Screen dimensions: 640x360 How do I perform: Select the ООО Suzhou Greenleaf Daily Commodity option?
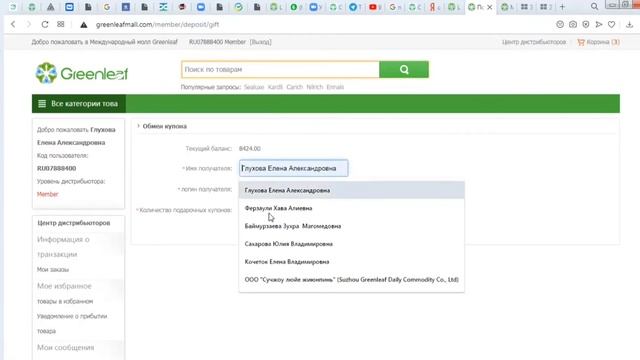coord(351,280)
